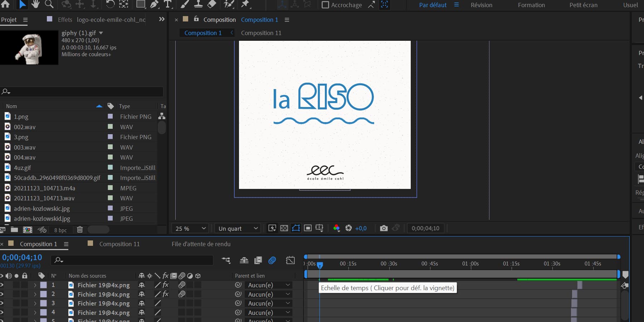Select the Eraser tool
The width and height of the screenshot is (644, 322).
[x=212, y=4]
